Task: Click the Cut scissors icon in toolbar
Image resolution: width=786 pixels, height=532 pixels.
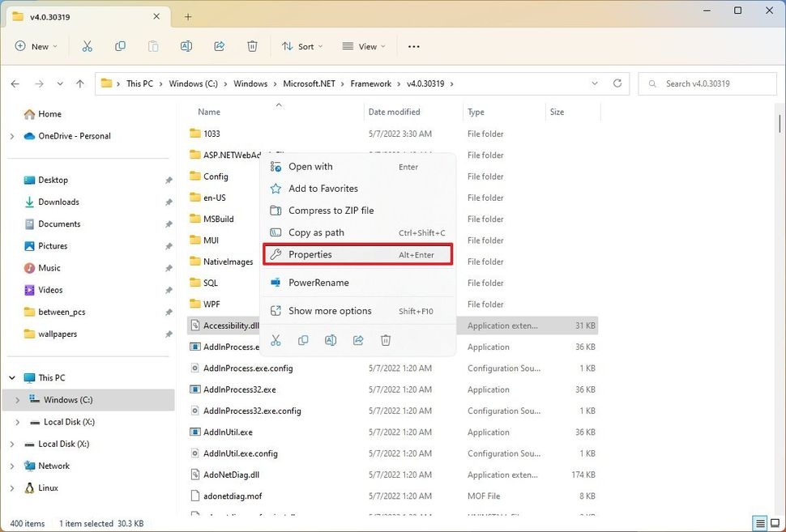Action: [x=88, y=46]
